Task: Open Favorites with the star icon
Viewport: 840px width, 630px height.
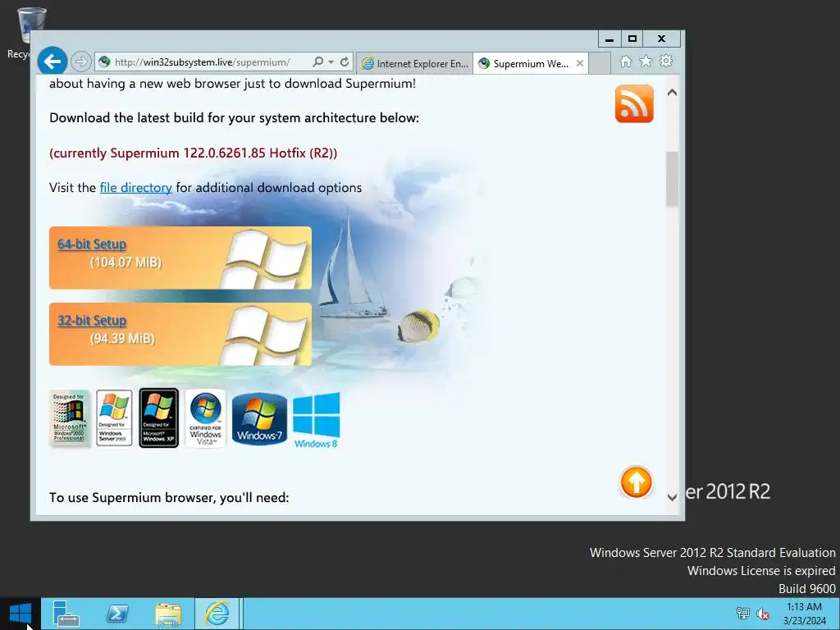Action: tap(646, 61)
